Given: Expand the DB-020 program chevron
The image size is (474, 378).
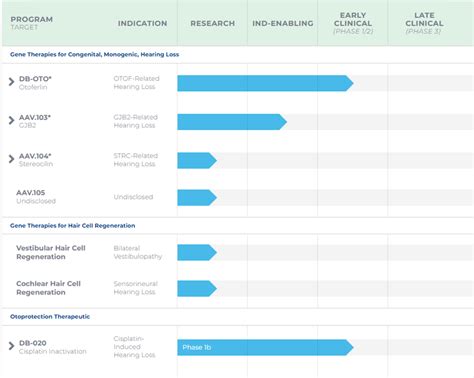Looking at the screenshot, I should point(12,346).
